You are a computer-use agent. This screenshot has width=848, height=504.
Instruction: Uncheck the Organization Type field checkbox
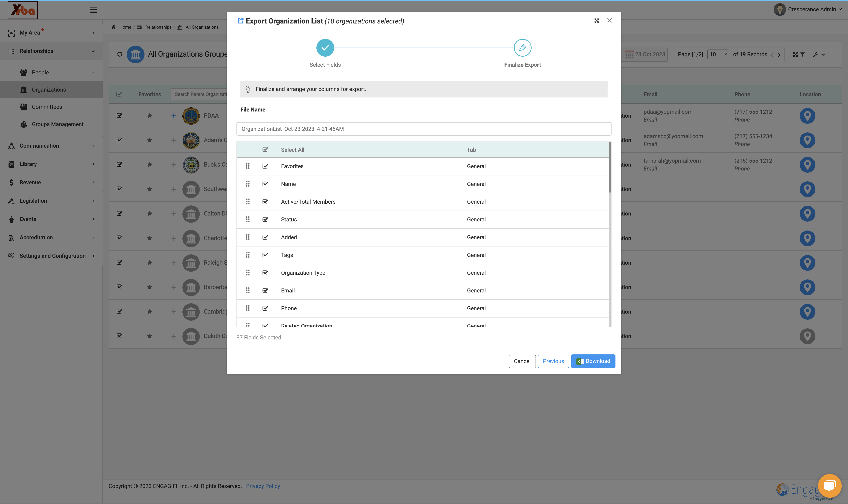(x=265, y=273)
